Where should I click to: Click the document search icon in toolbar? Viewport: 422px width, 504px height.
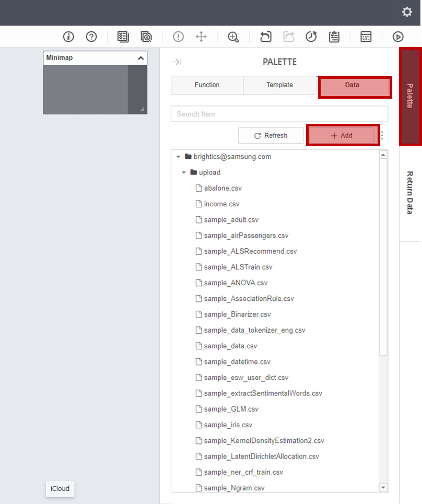146,37
